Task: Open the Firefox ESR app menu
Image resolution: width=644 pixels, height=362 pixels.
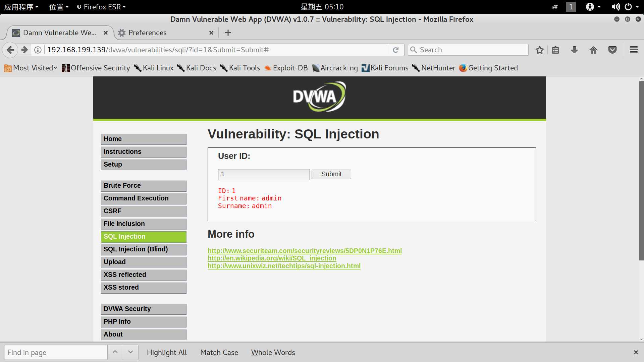Action: click(101, 7)
